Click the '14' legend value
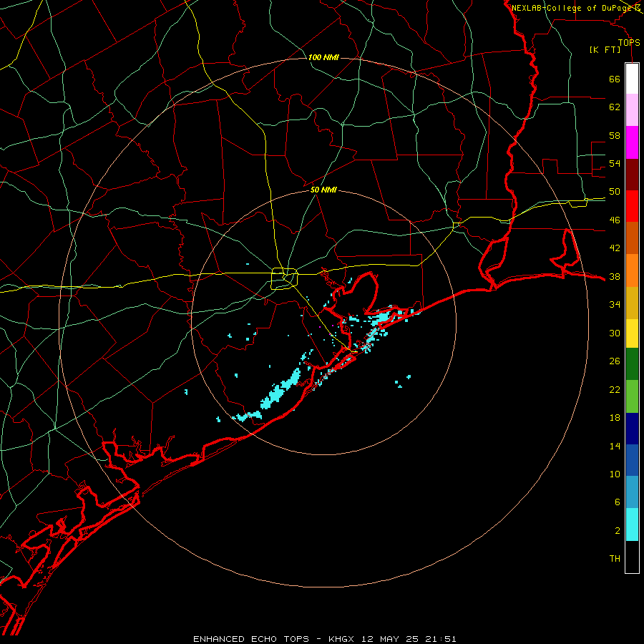 pos(615,446)
